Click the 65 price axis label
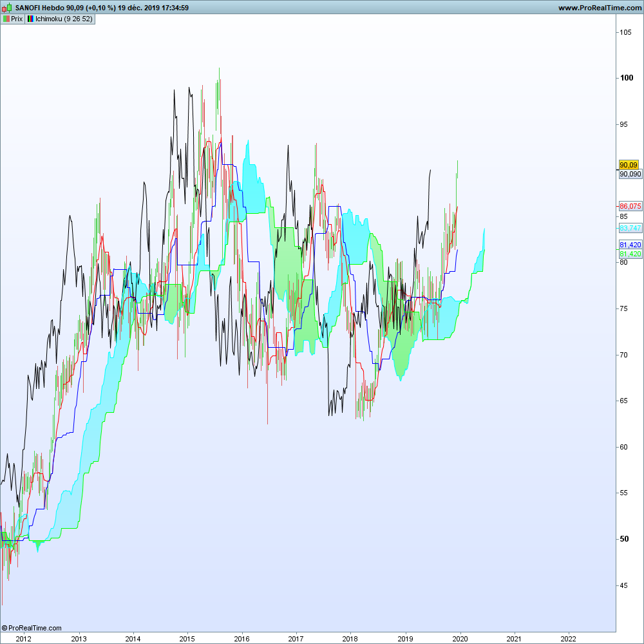The height and width of the screenshot is (644, 644). tap(624, 401)
